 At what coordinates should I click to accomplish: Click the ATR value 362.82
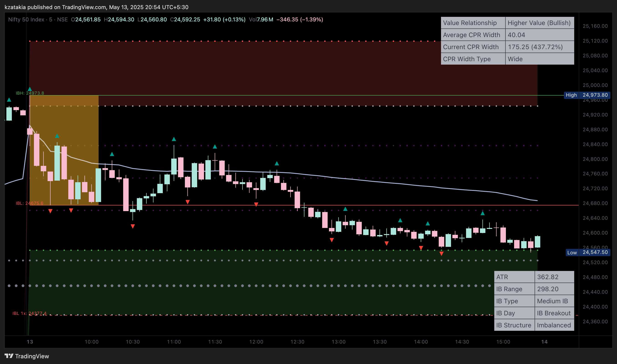(554, 277)
